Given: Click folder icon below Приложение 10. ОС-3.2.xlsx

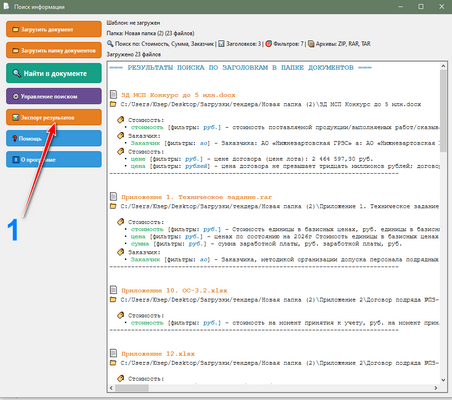Looking at the screenshot, I should click(113, 300).
